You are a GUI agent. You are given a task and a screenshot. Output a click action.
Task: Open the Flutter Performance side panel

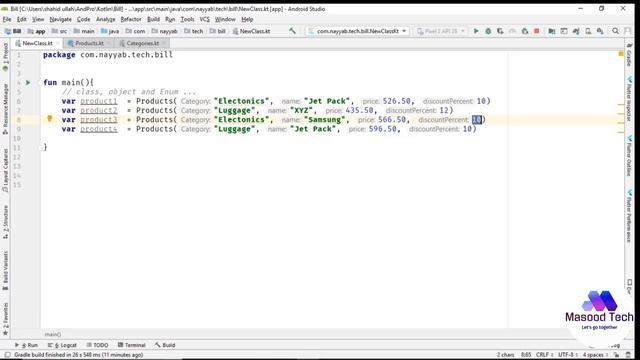click(x=629, y=216)
